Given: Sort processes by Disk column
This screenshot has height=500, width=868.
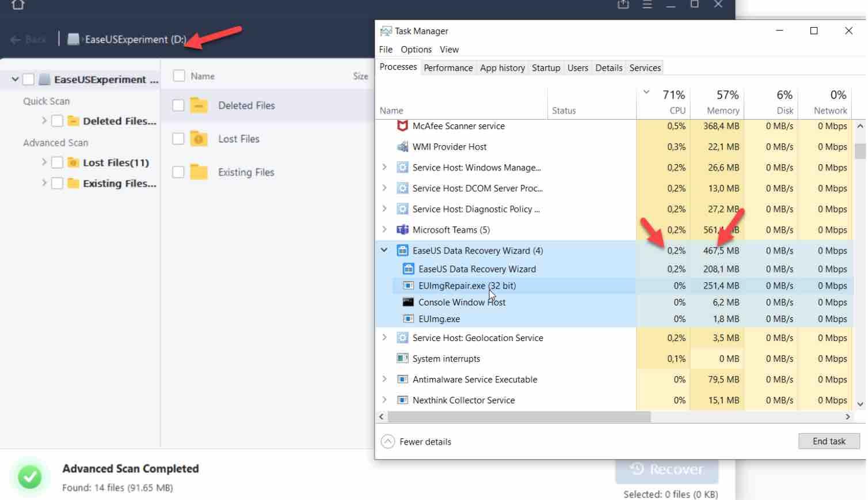Looking at the screenshot, I should coord(771,102).
